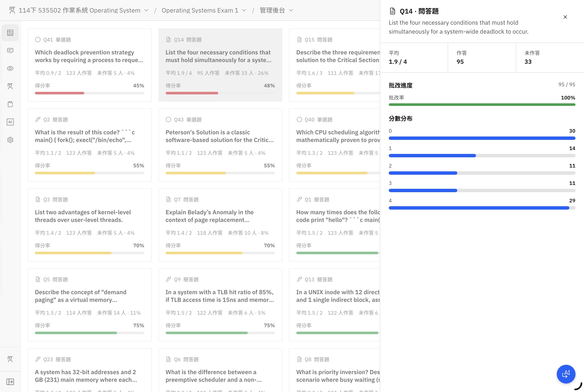Click the Q23 32-bit addresses question text
Viewport: 584px width, 392px height.
click(86, 376)
